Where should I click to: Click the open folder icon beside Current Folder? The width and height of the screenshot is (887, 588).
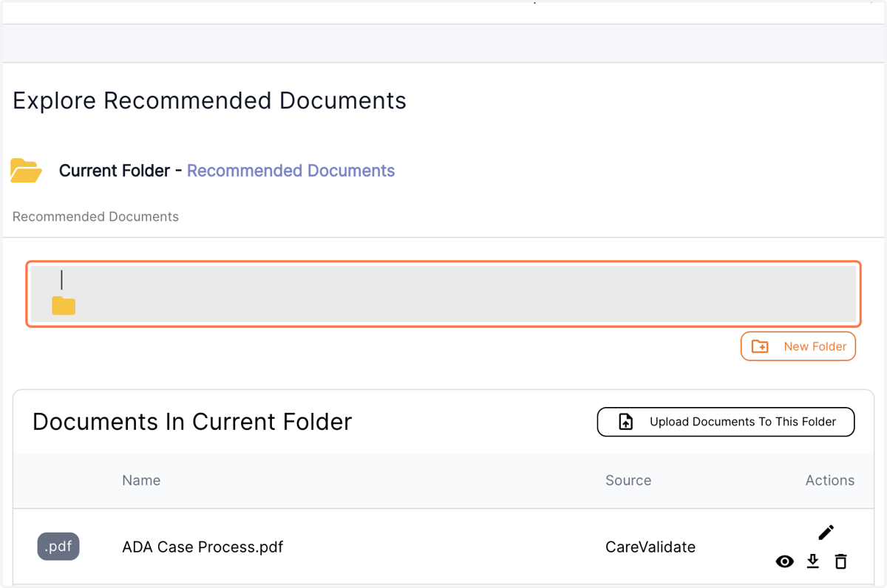[26, 171]
